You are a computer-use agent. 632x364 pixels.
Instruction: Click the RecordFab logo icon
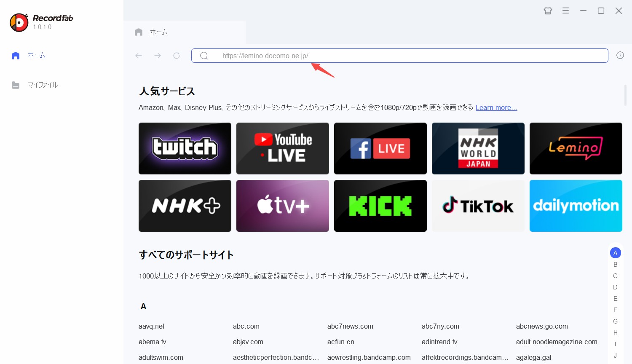19,22
